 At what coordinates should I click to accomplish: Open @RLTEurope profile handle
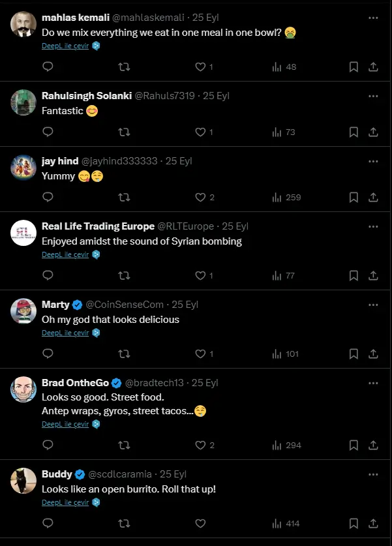[185, 226]
